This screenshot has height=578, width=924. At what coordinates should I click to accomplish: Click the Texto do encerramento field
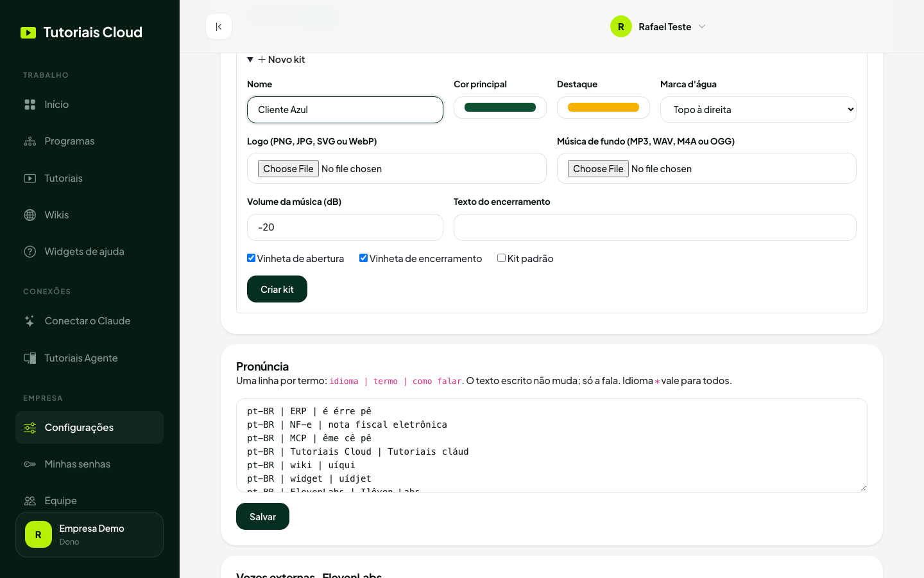point(655,227)
